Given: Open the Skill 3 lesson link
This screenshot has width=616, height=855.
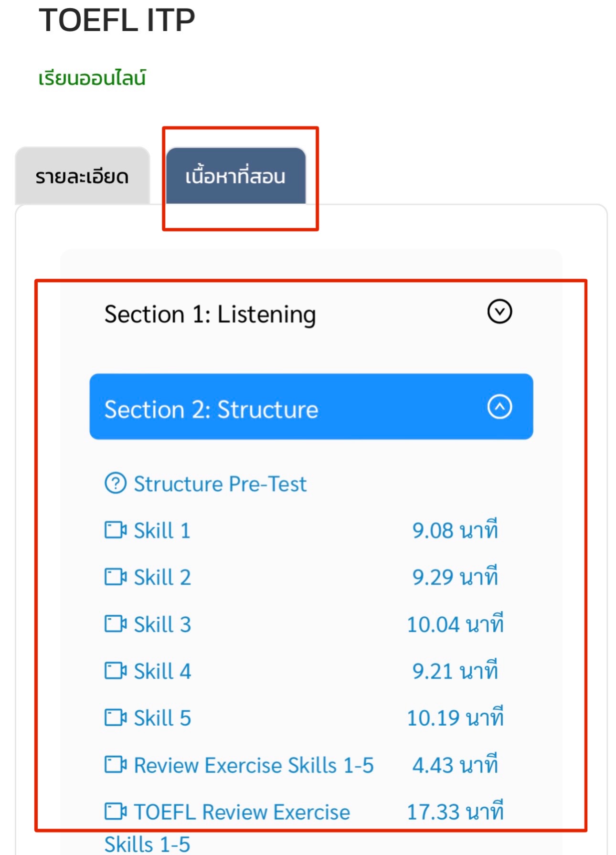Looking at the screenshot, I should (162, 624).
